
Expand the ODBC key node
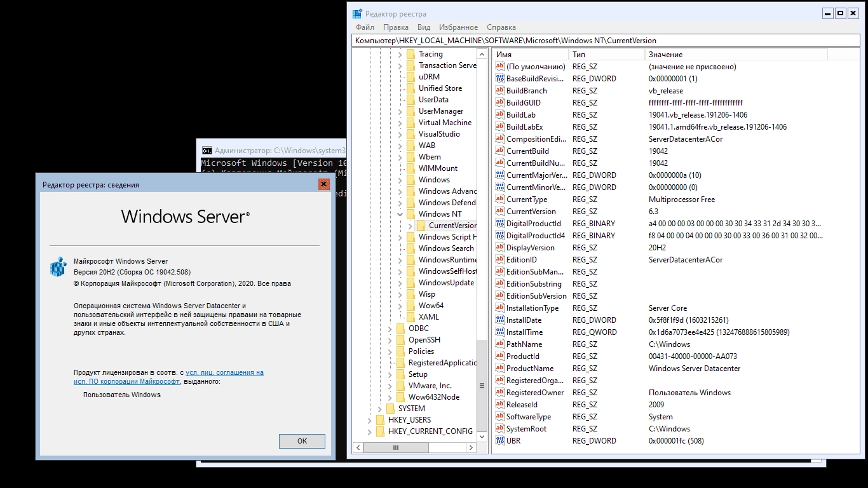point(390,329)
